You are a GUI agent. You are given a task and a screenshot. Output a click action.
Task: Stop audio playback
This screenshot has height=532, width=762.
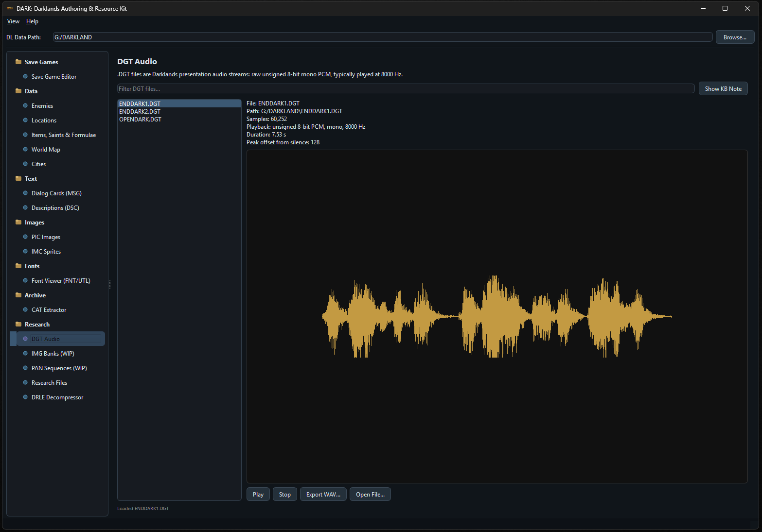(285, 494)
